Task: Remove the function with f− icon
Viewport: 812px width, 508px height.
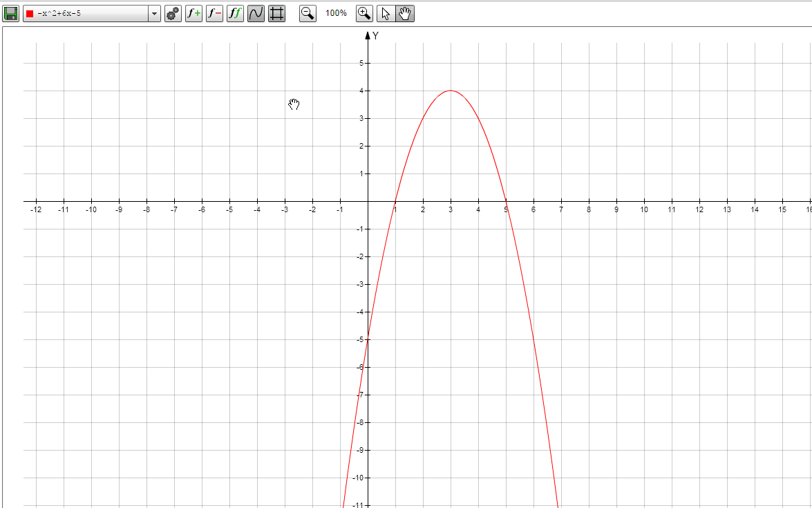Action: click(x=214, y=13)
